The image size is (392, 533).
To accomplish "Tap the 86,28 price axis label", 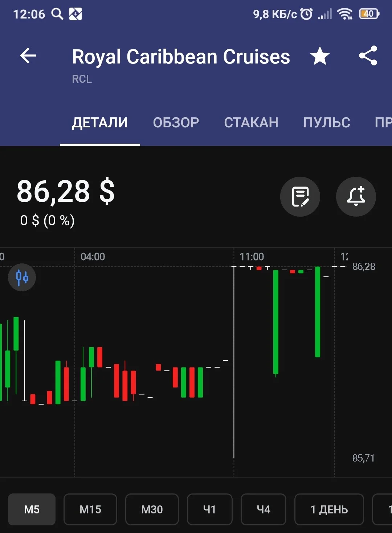I will (364, 266).
